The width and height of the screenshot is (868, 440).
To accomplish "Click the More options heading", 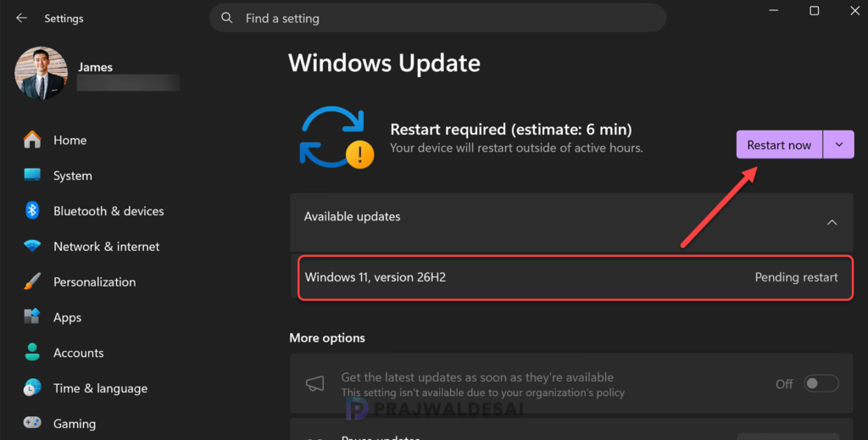I will point(327,337).
